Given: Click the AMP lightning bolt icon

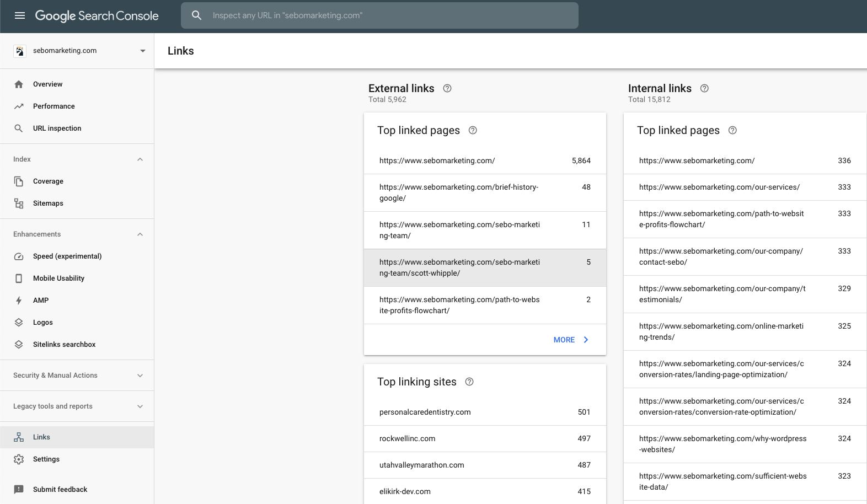Looking at the screenshot, I should point(19,301).
